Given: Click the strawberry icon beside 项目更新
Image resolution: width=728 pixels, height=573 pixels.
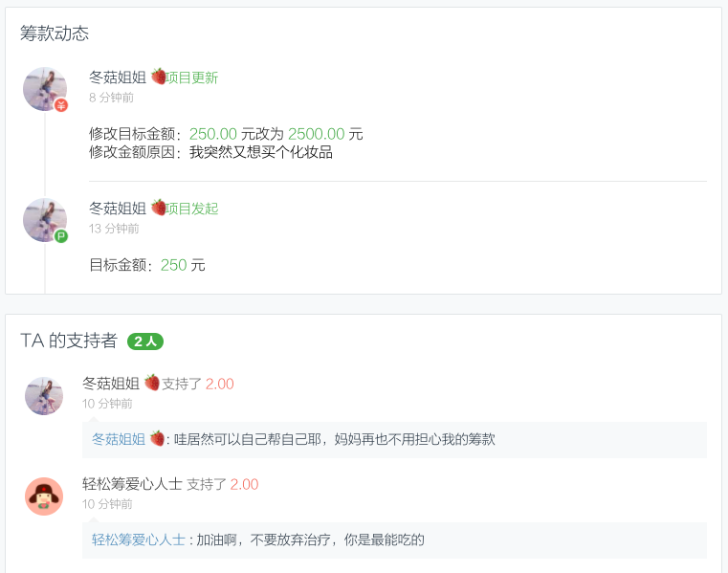Looking at the screenshot, I should 158,77.
